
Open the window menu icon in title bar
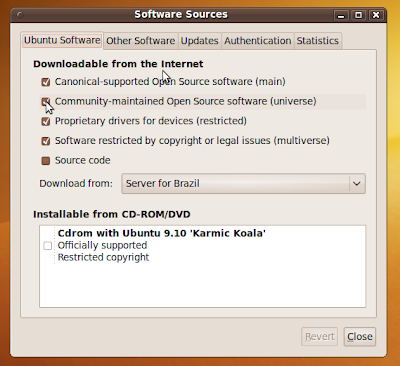pyautogui.click(x=20, y=15)
